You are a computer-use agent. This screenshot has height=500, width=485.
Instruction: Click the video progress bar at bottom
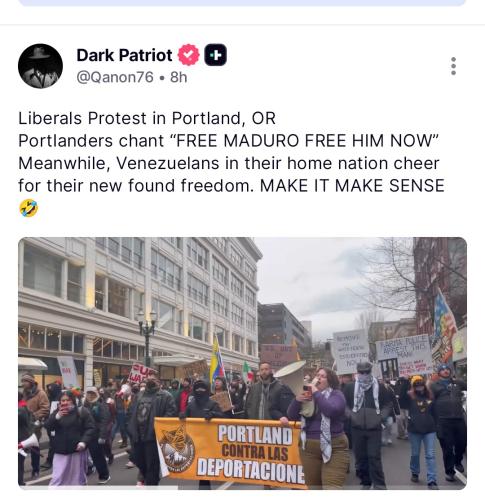pos(242,488)
